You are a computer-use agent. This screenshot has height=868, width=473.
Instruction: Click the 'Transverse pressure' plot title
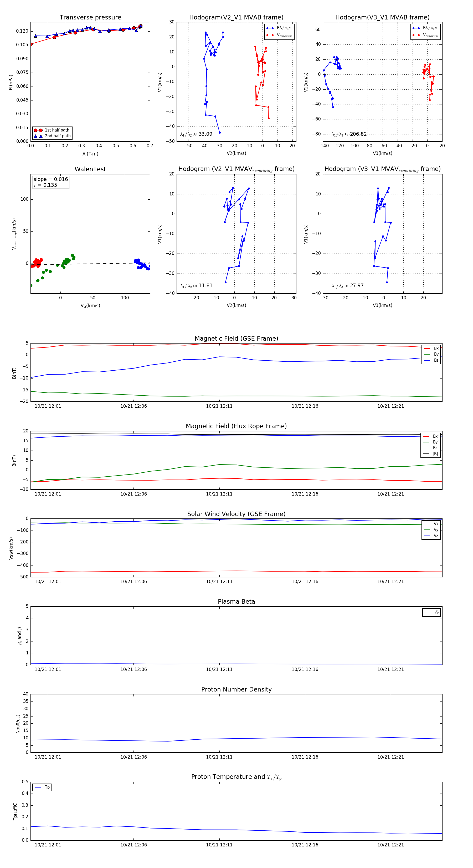90,17
